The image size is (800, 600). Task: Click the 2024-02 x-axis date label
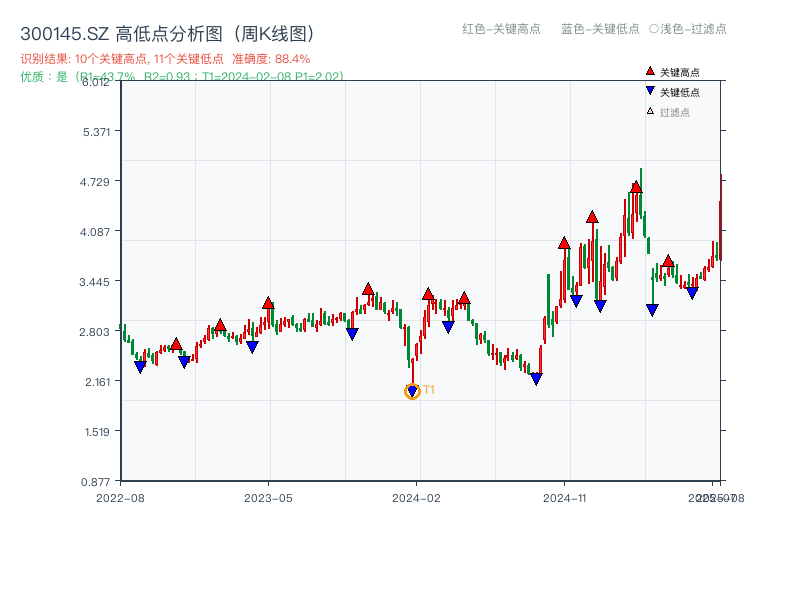[416, 498]
